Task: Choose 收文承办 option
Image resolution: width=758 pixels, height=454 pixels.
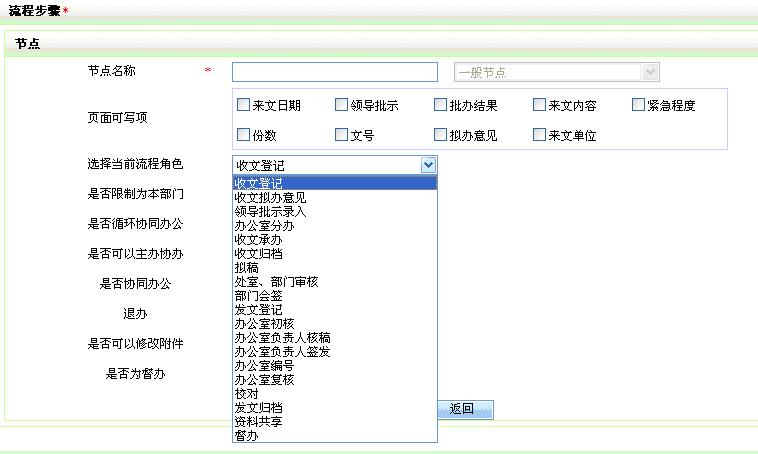Action: [335, 239]
